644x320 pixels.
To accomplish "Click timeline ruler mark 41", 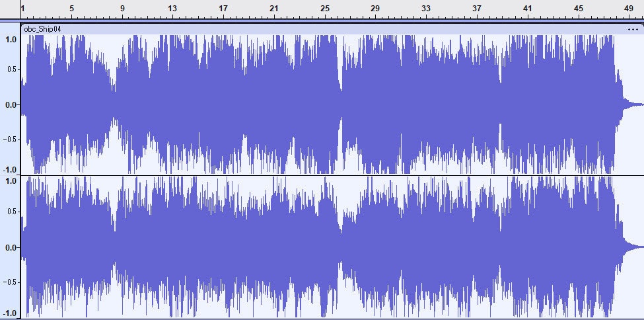I will 527,8.
